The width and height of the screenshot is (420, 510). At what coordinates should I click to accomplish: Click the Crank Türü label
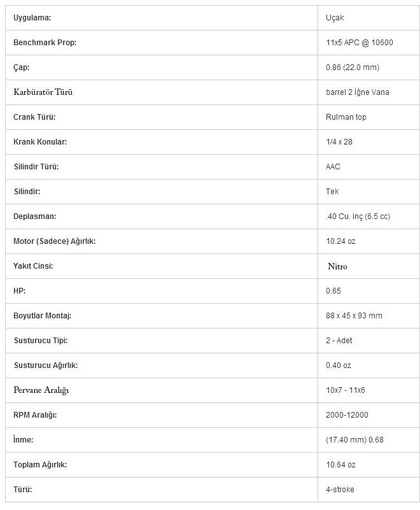click(34, 117)
